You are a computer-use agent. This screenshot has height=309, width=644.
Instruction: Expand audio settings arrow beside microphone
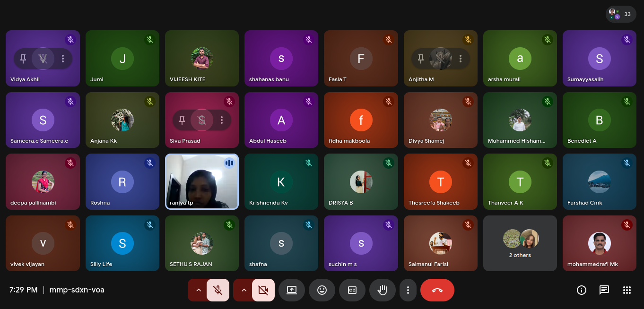(x=198, y=290)
